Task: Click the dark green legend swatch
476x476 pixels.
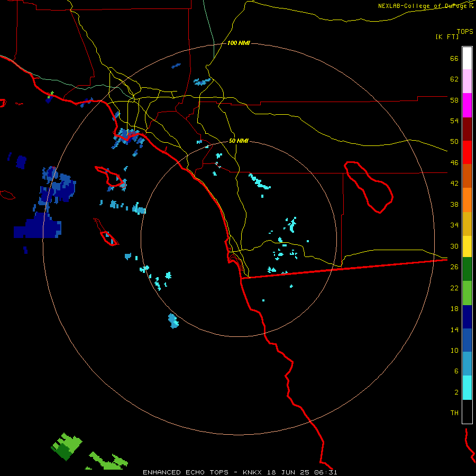Action: [467, 269]
